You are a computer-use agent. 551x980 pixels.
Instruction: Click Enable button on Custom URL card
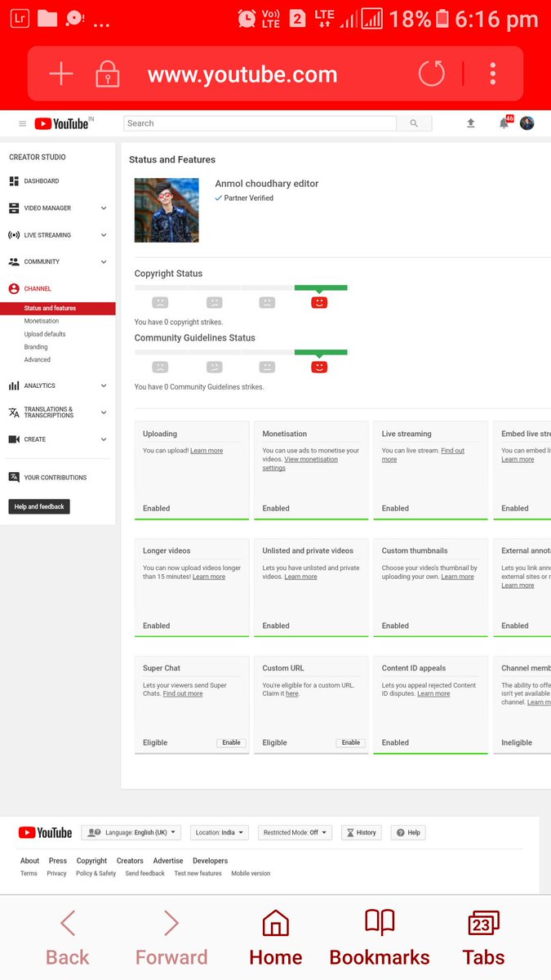351,742
